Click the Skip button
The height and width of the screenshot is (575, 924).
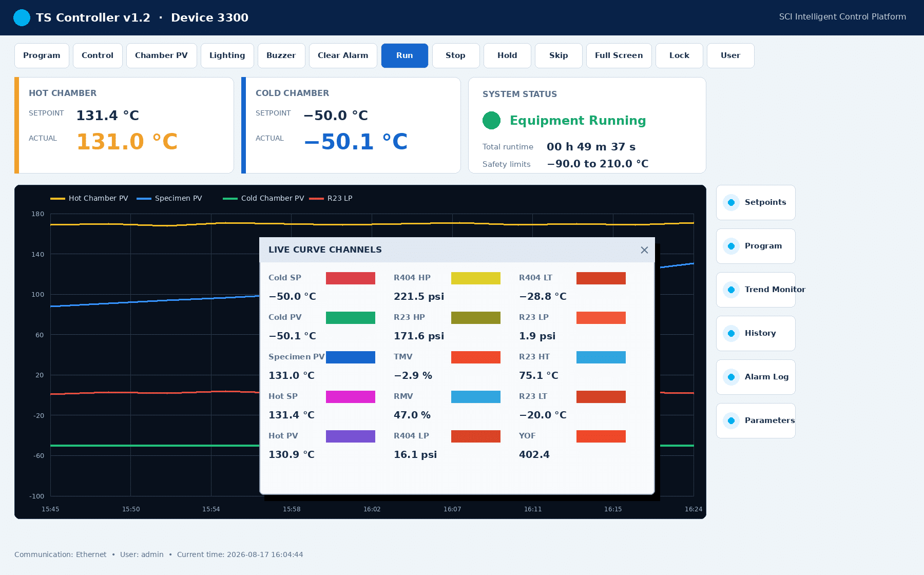(559, 55)
